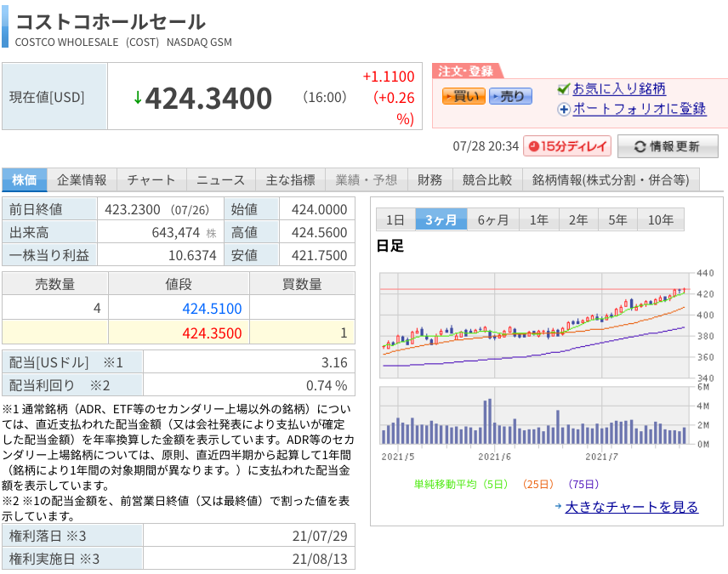The width and height of the screenshot is (728, 574).
Task: Open the 主な指標 tab
Action: click(x=291, y=179)
